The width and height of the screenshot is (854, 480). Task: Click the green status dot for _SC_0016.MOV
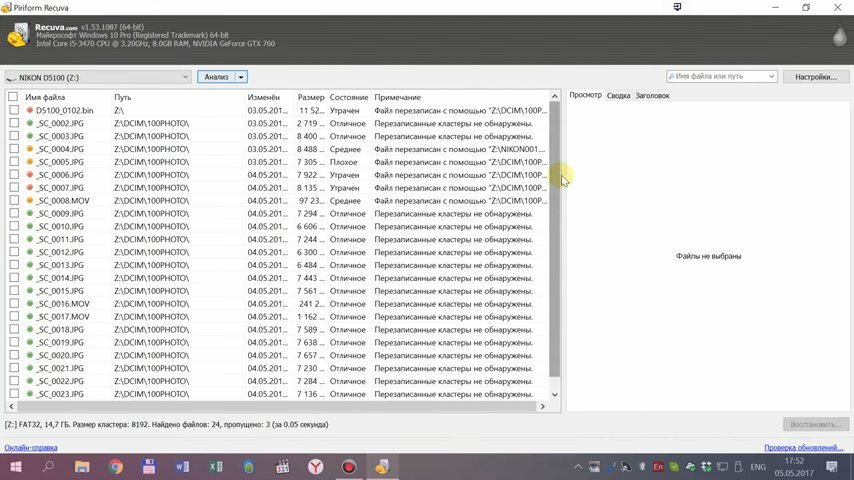coord(30,303)
